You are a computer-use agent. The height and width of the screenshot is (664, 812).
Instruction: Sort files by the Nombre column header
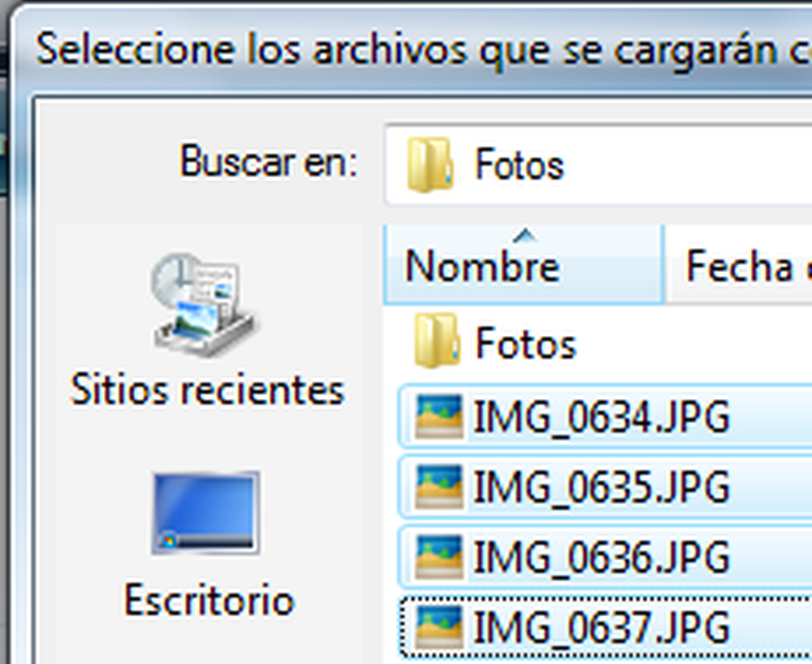tap(523, 265)
